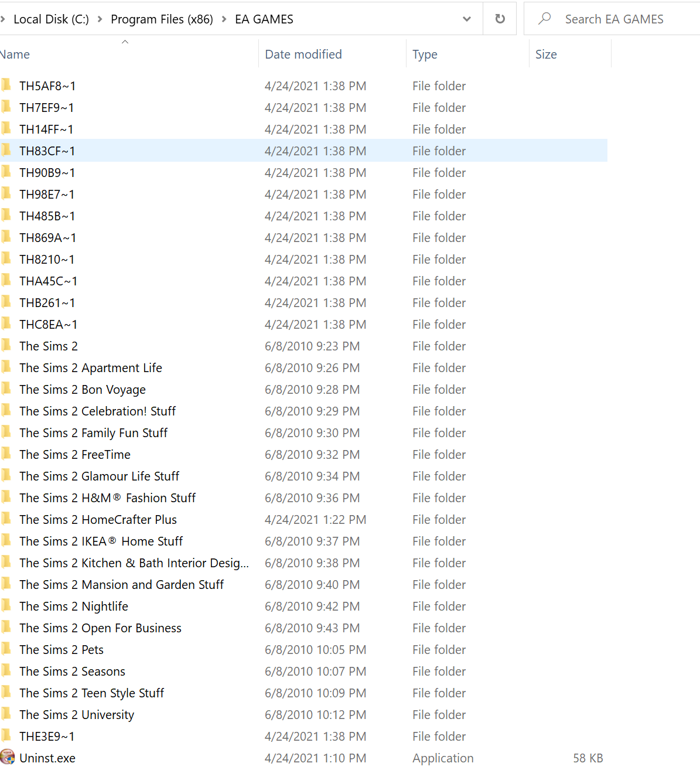This screenshot has width=700, height=770.
Task: Select the TH5AF8~1 folder icon
Action: tap(6, 85)
